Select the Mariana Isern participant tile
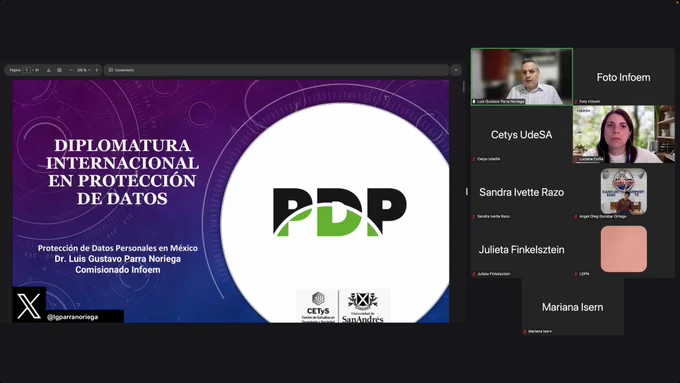Screen dimensions: 680x383 pyautogui.click(x=572, y=307)
